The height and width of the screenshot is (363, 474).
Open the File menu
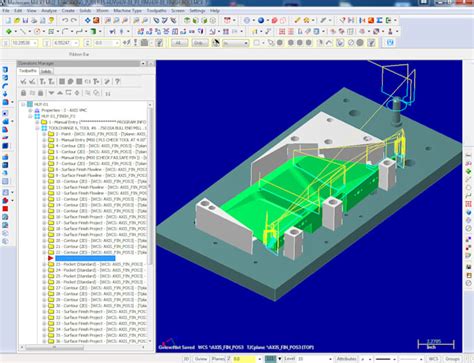click(x=6, y=11)
